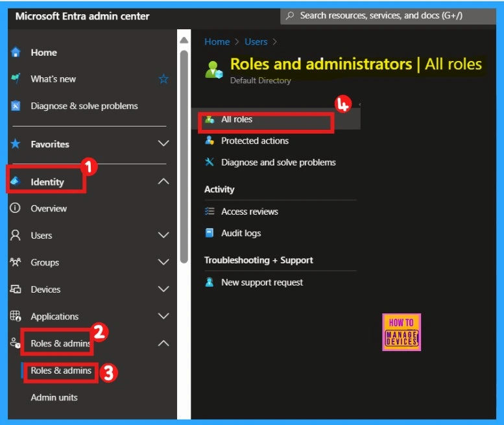Image resolution: width=504 pixels, height=425 pixels.
Task: Click the wrench icon for Diagnose and solve
Action: [x=210, y=162]
